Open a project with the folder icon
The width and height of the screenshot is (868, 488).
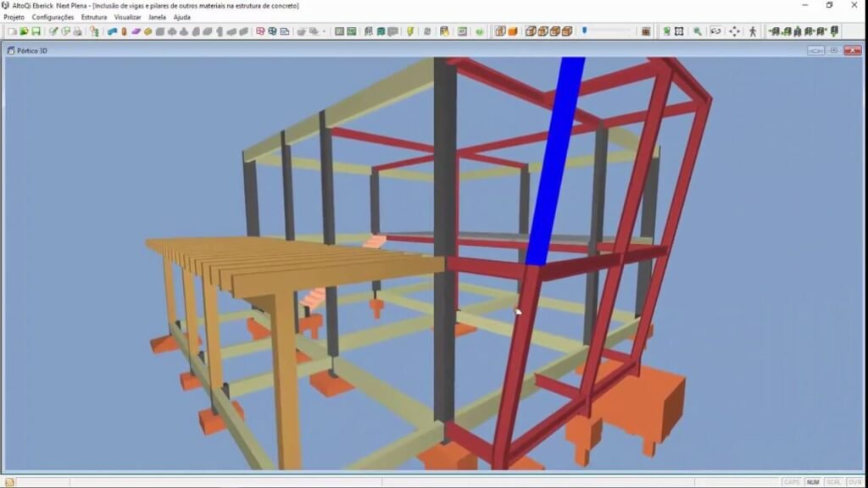pos(24,31)
